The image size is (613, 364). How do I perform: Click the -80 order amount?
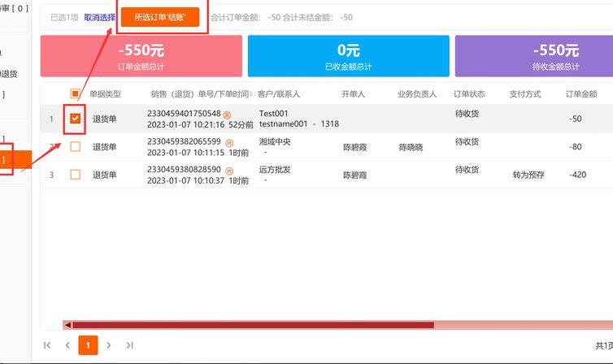575,146
